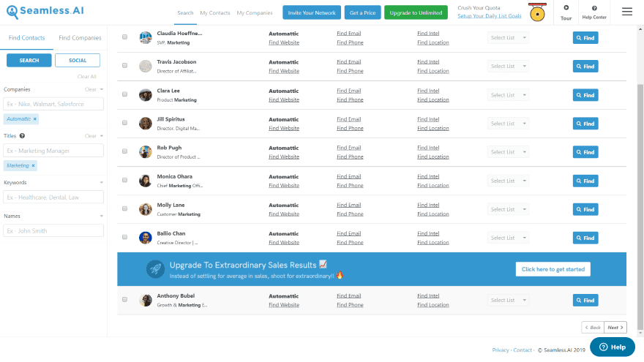644x362 pixels.
Task: Select checkbox for Monica Ohara
Action: [x=124, y=180]
